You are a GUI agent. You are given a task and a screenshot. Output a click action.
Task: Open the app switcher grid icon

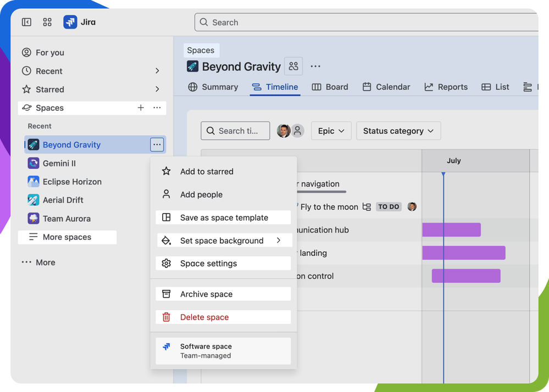[47, 22]
